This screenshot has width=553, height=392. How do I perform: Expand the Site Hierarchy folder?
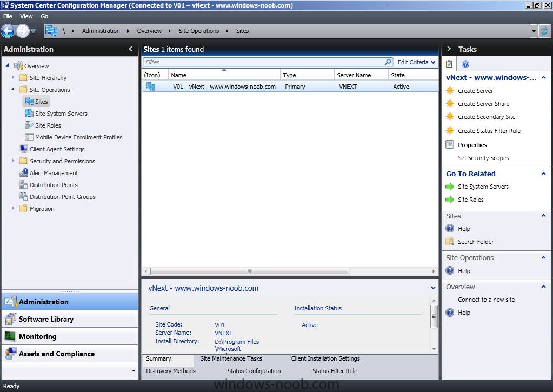pos(13,77)
